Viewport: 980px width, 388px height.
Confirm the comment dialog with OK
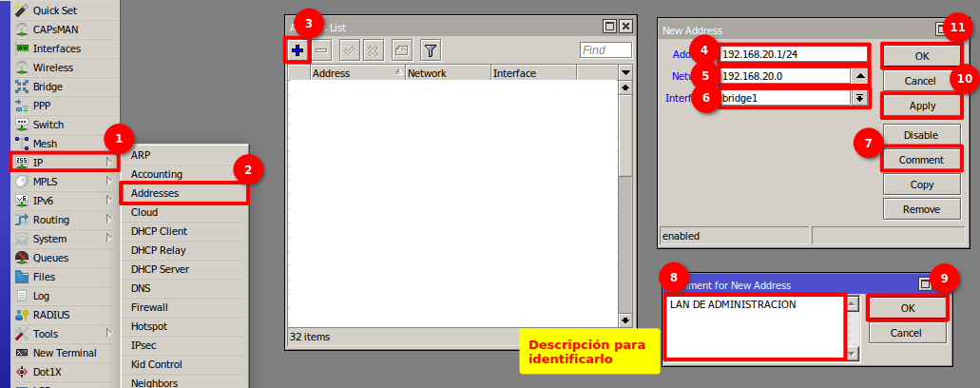coord(907,308)
